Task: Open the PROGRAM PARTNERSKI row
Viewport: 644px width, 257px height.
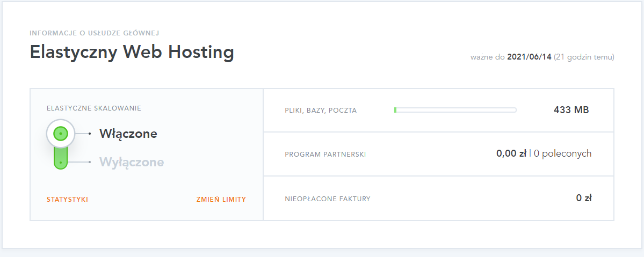Action: pyautogui.click(x=438, y=154)
